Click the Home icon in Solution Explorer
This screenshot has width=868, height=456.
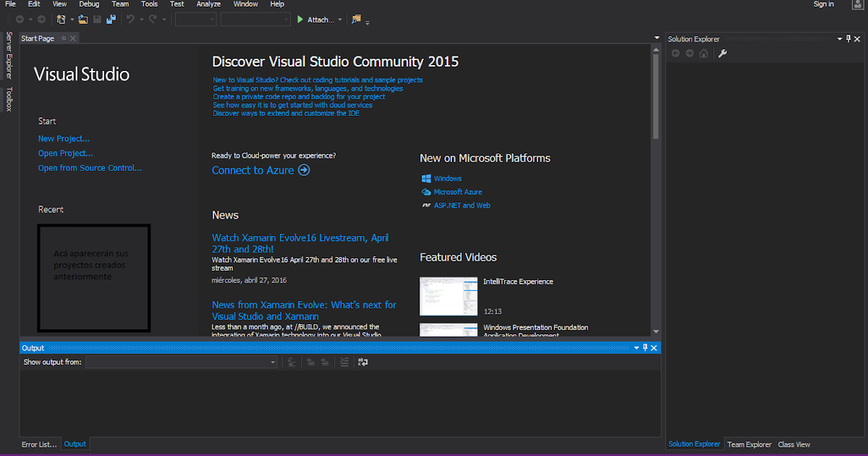pyautogui.click(x=703, y=52)
